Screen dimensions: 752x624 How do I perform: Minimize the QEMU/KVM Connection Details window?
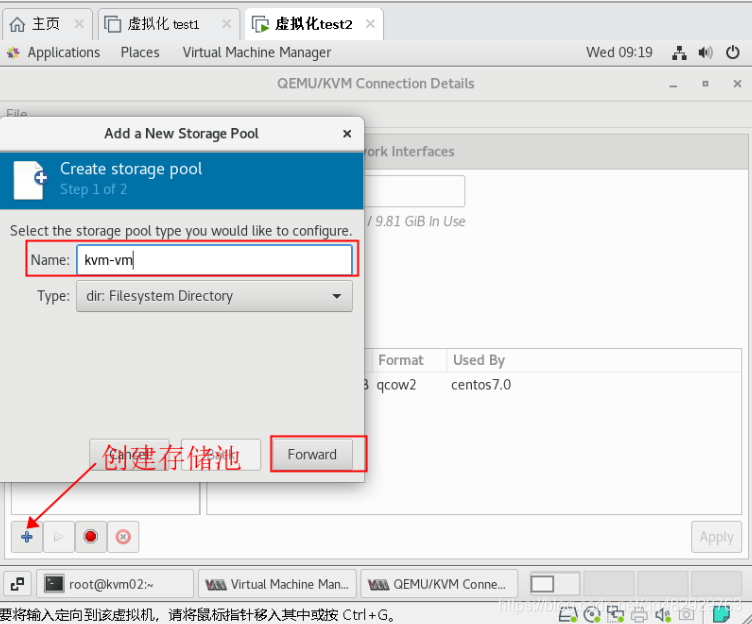pos(673,84)
